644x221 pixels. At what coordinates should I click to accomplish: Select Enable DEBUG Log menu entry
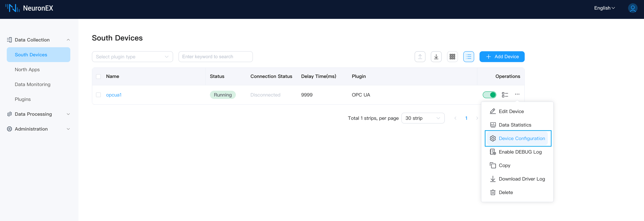tap(520, 152)
